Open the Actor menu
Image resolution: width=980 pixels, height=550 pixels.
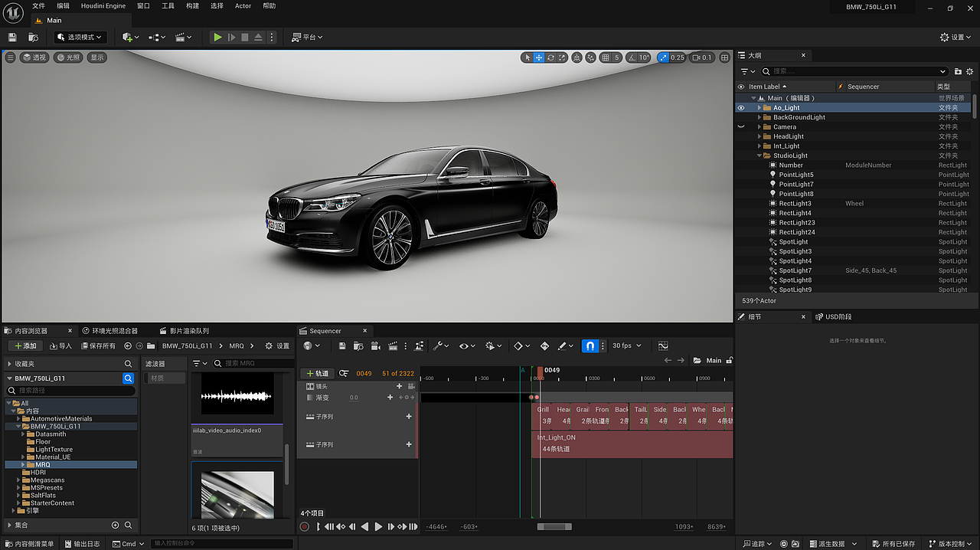pos(243,6)
